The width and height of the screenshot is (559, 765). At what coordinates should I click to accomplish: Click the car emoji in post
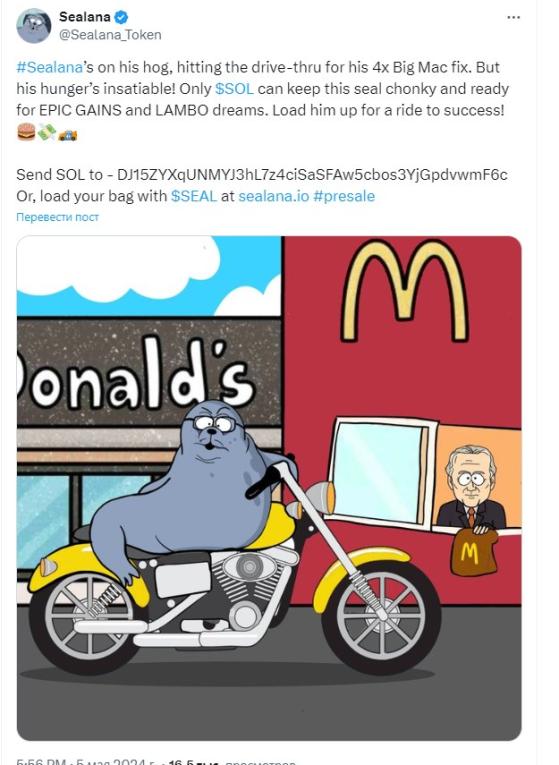67,134
